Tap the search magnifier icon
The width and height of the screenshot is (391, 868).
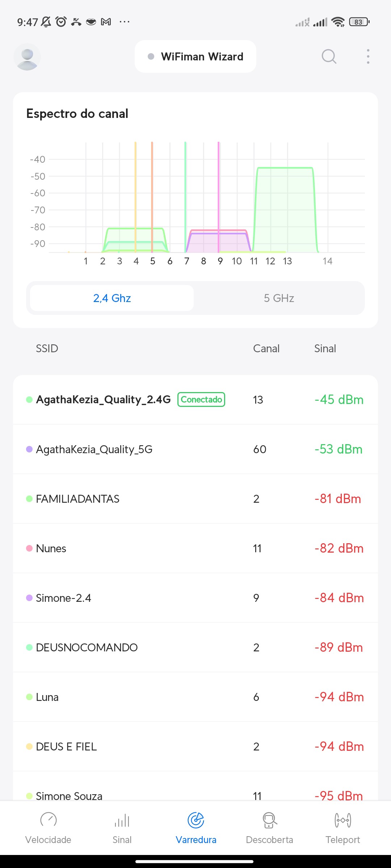[329, 56]
